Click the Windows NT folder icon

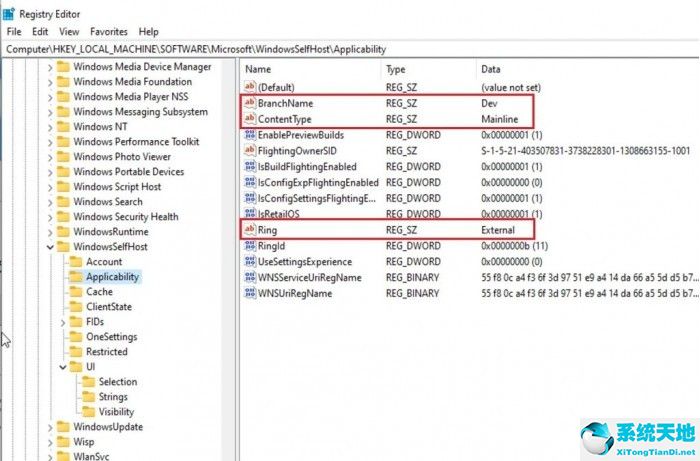coord(63,127)
